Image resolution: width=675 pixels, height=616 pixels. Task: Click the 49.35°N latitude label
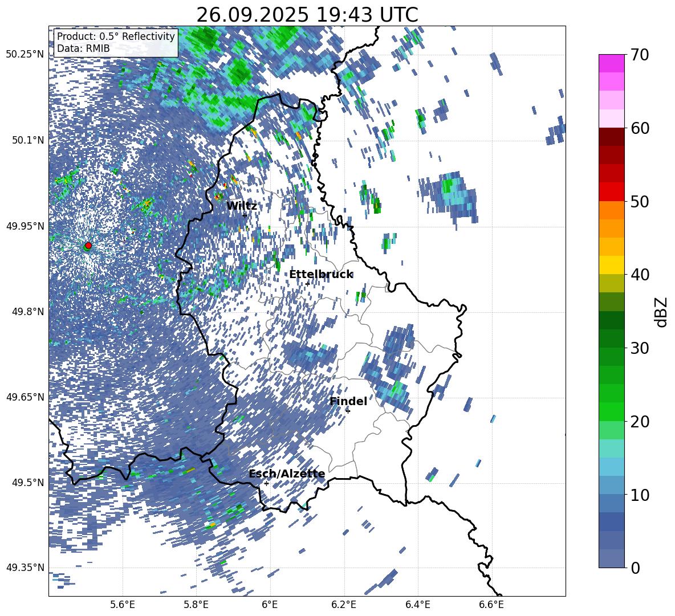25,568
